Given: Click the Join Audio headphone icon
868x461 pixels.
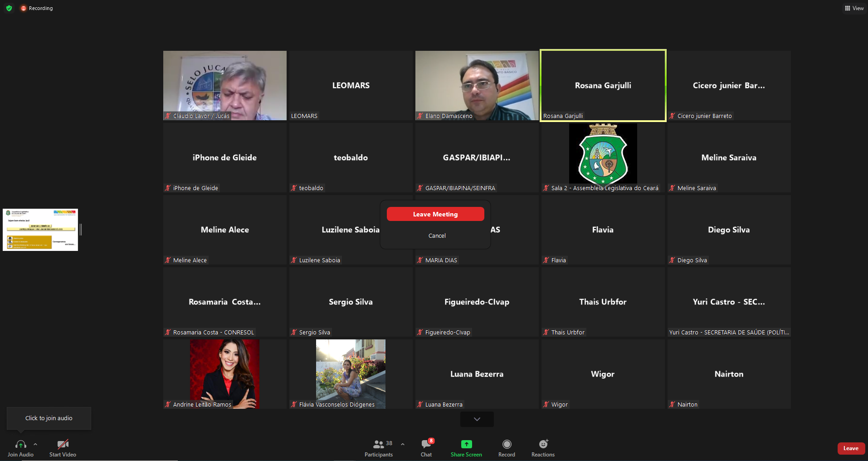Looking at the screenshot, I should pos(20,444).
